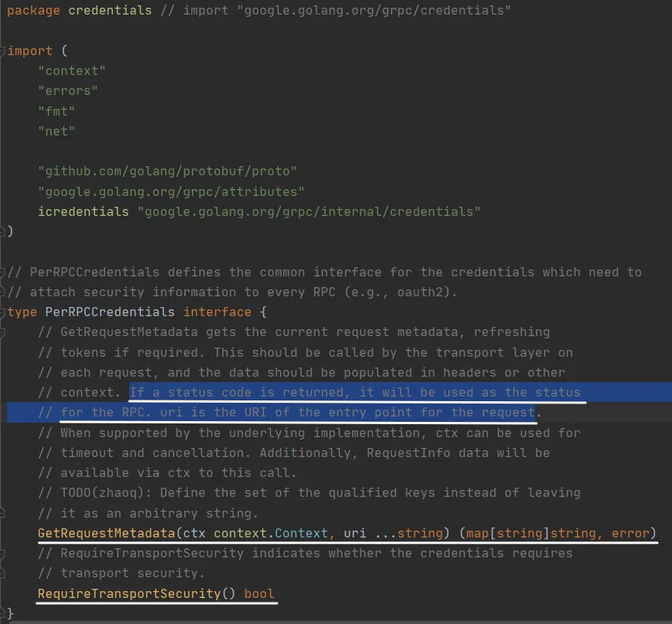
Task: Click 'ctx' parameter in GetRequestMetadata signature
Action: click(x=194, y=534)
